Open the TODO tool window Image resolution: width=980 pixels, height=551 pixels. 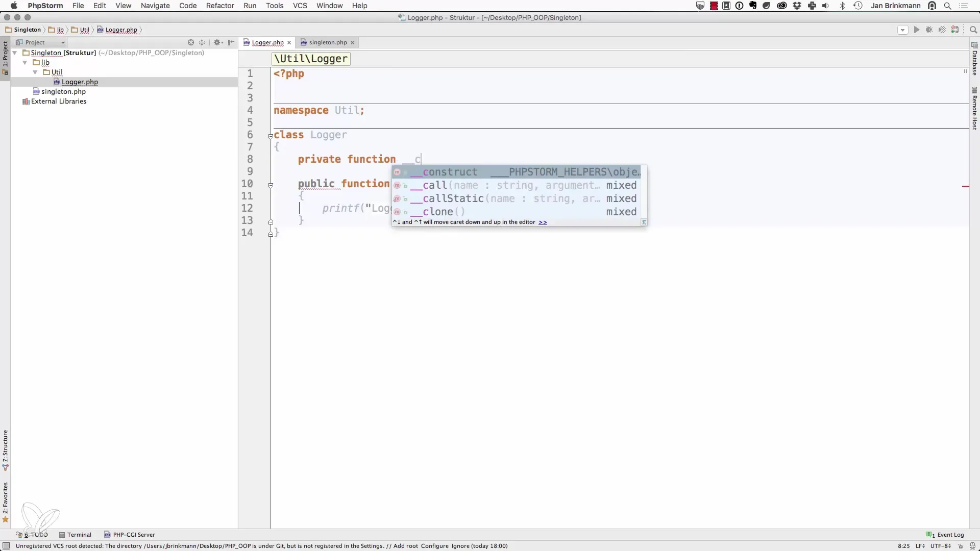(32, 535)
